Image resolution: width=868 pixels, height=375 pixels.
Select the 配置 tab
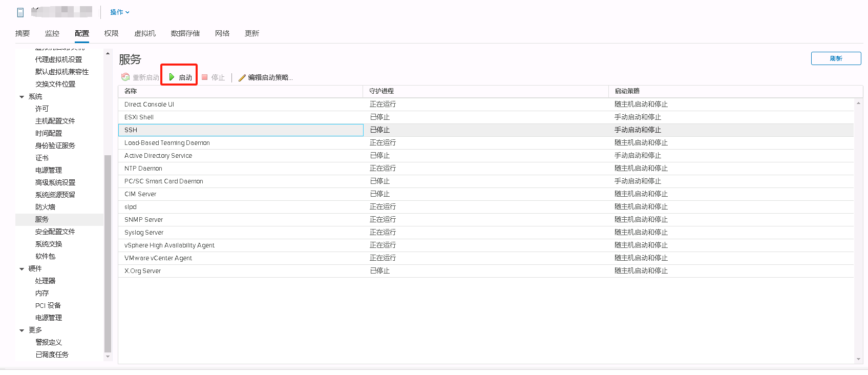[82, 33]
